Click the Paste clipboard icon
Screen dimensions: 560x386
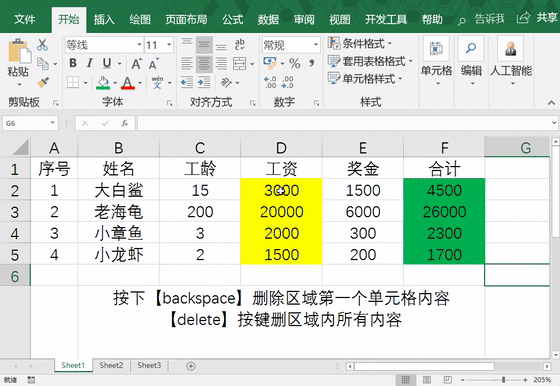(x=19, y=51)
